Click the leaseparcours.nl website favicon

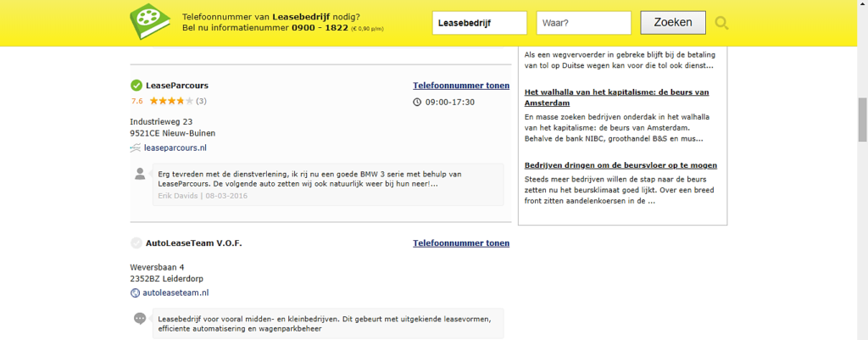tap(136, 148)
